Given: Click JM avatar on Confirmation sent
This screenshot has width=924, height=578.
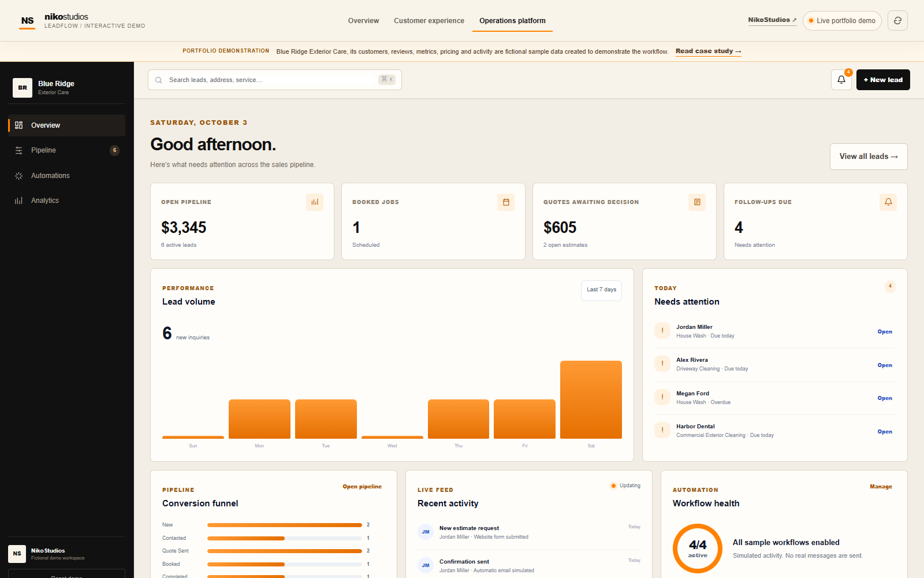Looking at the screenshot, I should pos(426,565).
